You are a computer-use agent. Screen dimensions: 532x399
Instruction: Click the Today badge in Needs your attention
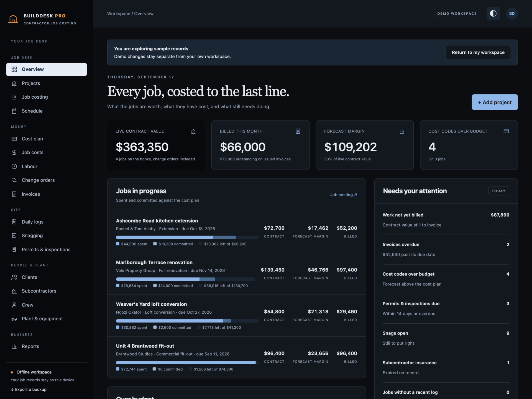point(498,191)
